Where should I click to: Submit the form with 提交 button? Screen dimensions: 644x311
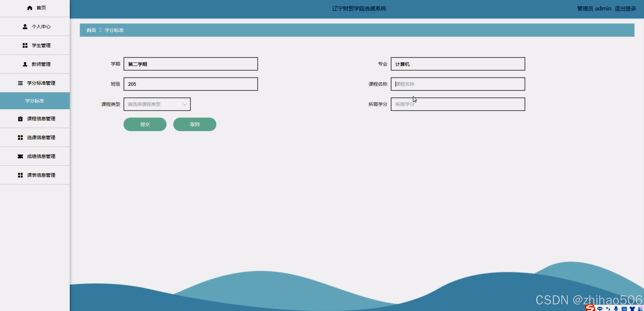coord(145,125)
